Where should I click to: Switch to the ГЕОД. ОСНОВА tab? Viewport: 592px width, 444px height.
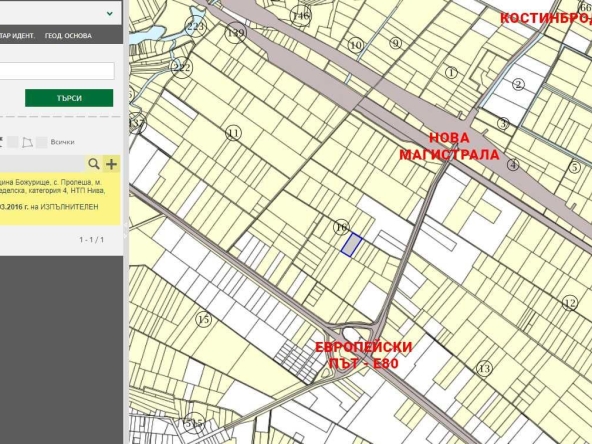[68, 36]
